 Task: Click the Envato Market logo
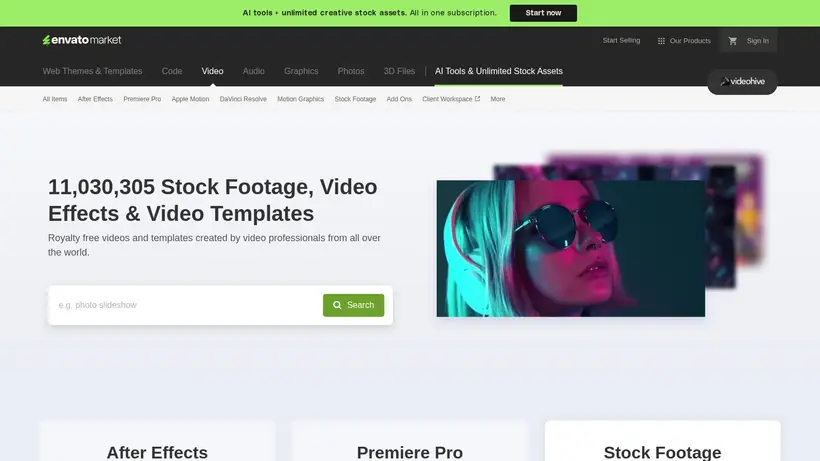(82, 40)
